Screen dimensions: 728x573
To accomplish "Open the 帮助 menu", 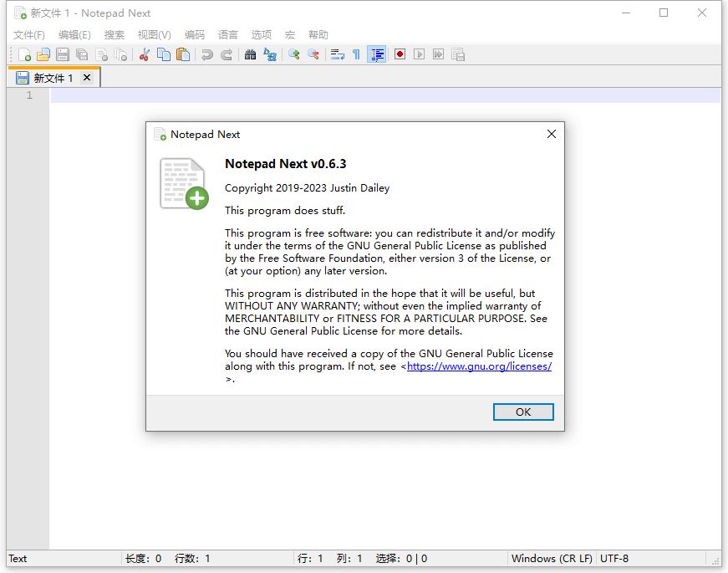I will (318, 35).
